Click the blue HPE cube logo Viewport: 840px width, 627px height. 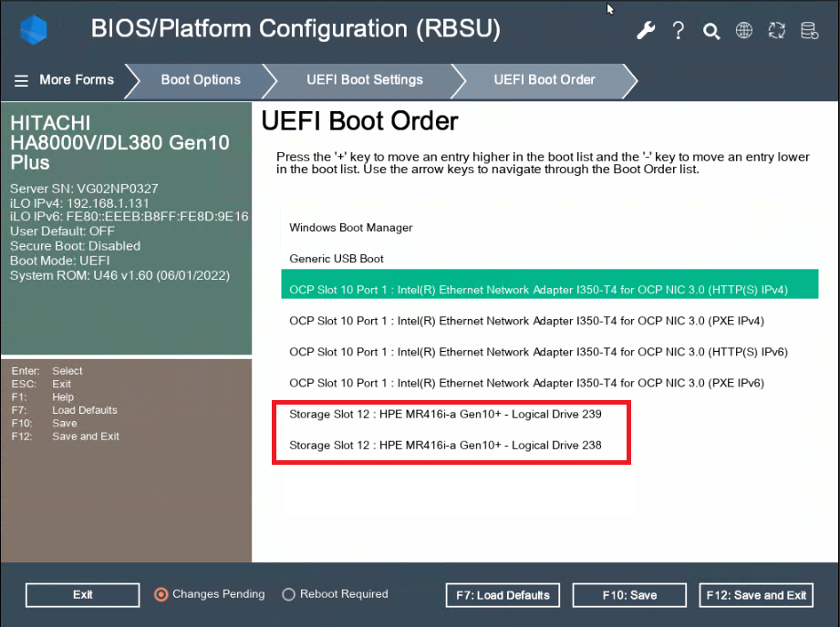click(33, 29)
